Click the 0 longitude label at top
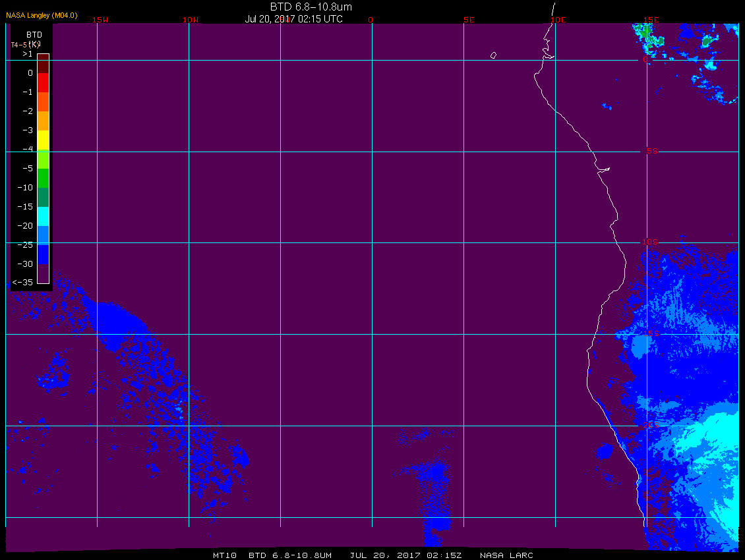Viewport: 745px width, 560px height. click(x=371, y=20)
